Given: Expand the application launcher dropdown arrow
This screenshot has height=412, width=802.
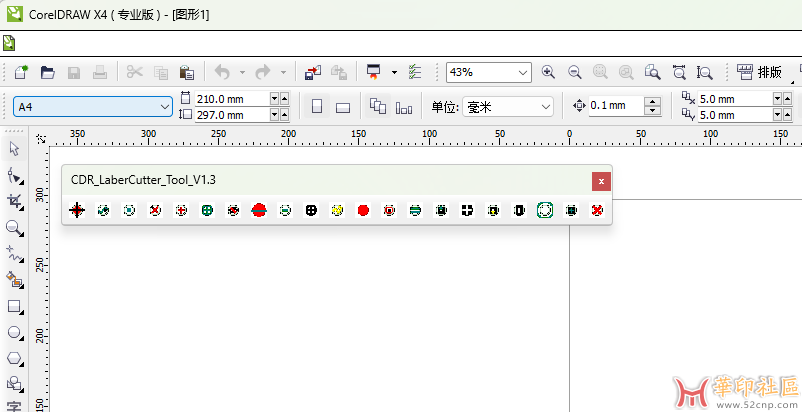Looking at the screenshot, I should pyautogui.click(x=394, y=72).
